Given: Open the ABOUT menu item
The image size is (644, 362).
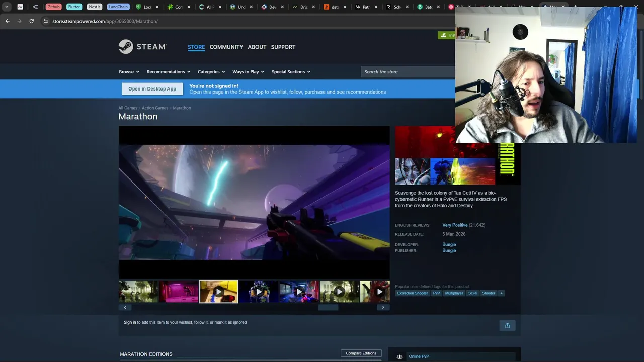Looking at the screenshot, I should 257,47.
